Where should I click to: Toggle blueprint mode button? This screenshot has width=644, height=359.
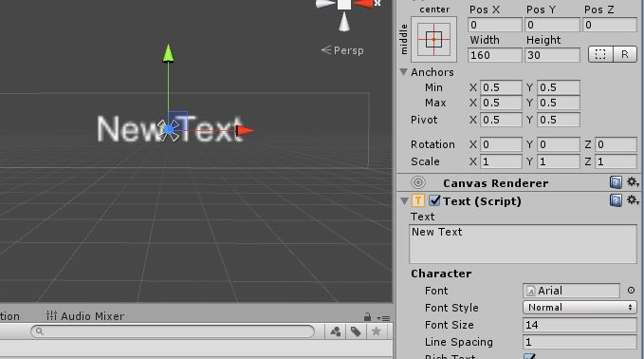(x=600, y=54)
